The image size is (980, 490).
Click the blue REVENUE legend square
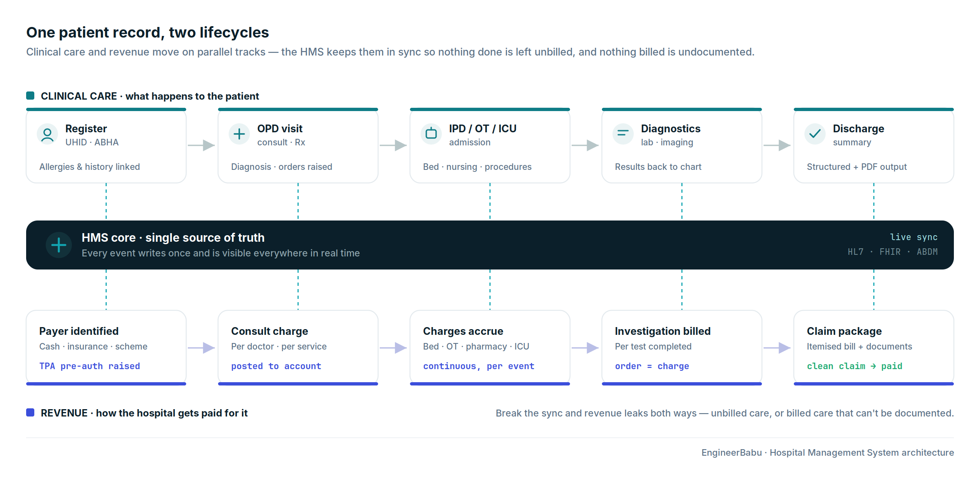tap(30, 412)
